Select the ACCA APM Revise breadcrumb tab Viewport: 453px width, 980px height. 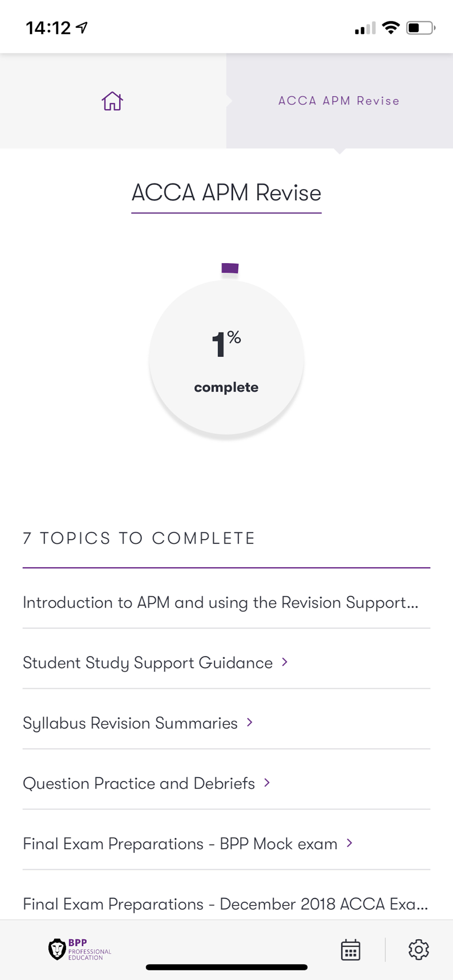[339, 101]
